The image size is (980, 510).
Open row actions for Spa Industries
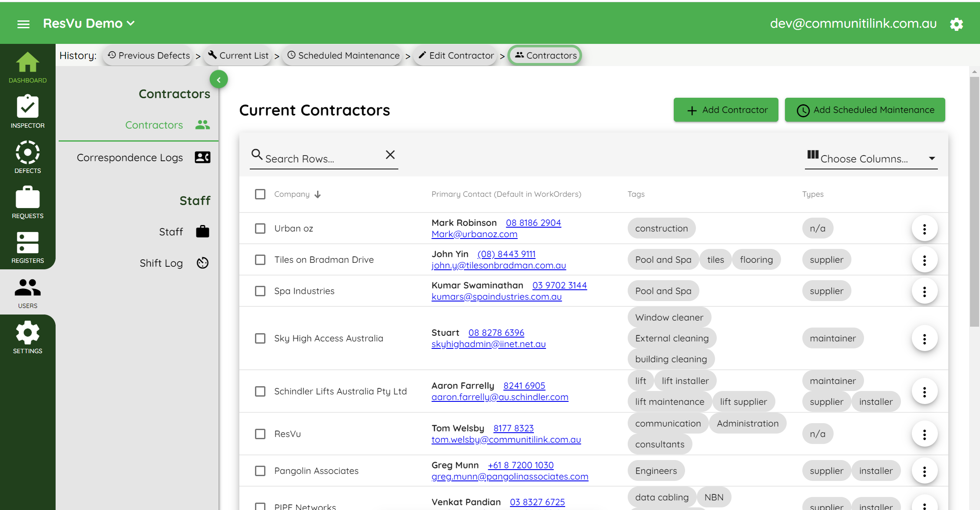pyautogui.click(x=924, y=291)
